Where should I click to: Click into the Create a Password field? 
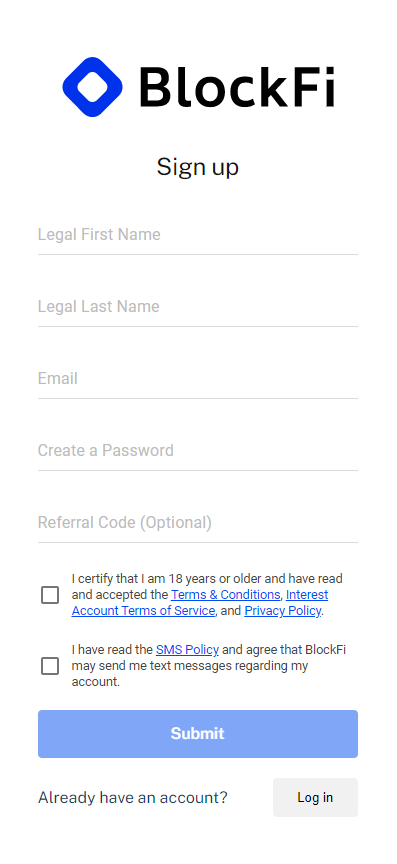[x=198, y=451]
